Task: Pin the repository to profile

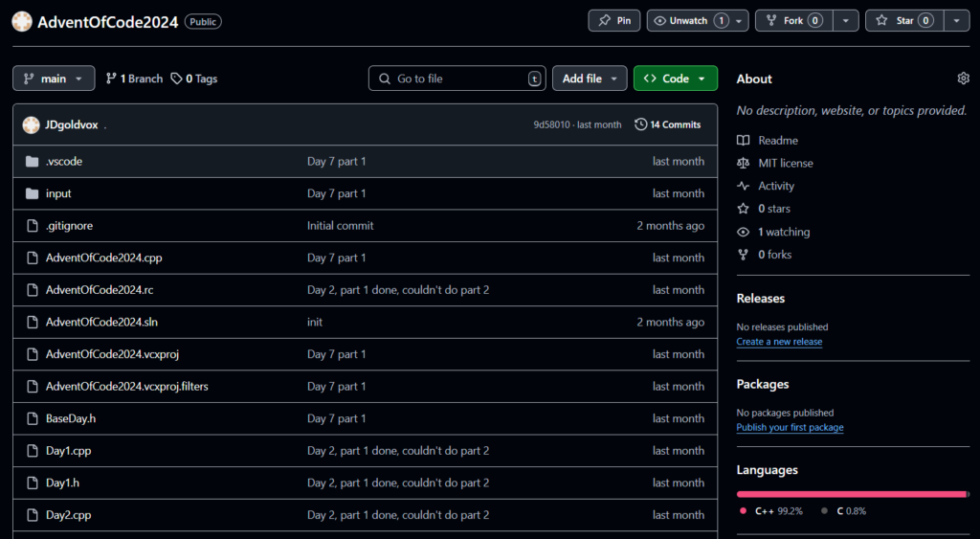Action: [614, 20]
